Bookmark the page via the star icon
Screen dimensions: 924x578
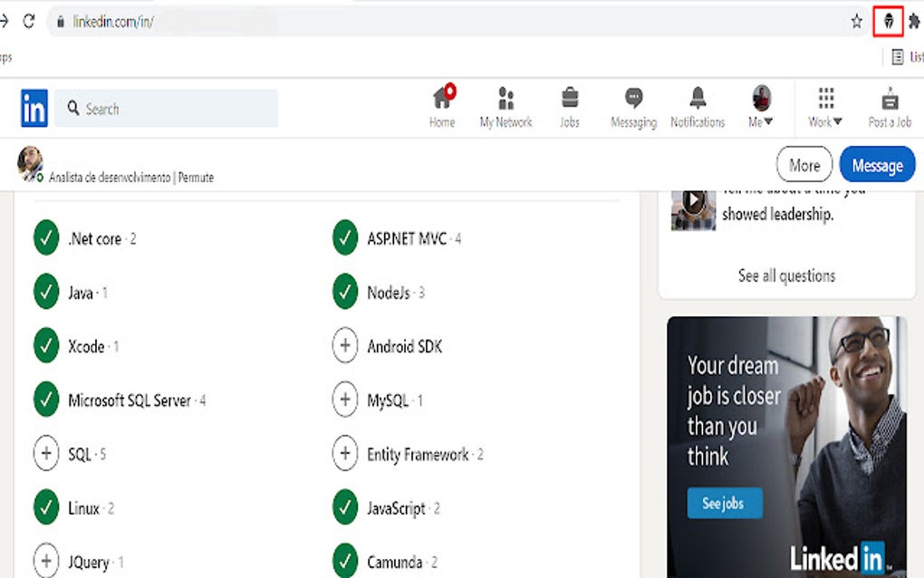855,20
